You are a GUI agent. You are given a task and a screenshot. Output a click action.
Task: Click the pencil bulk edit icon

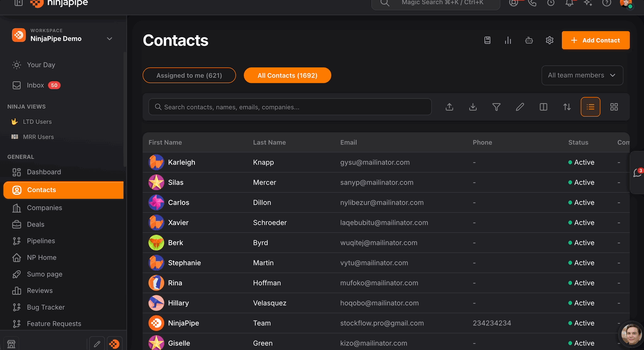click(520, 107)
